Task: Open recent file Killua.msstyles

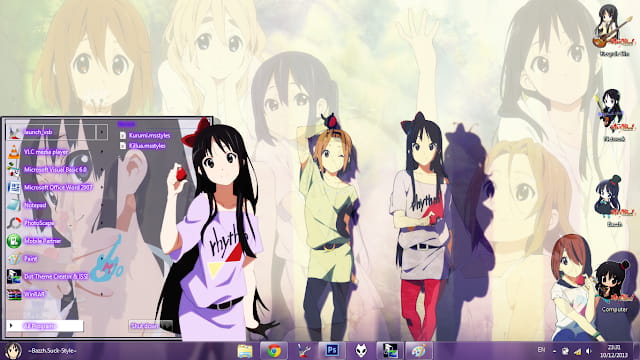Action: [x=143, y=146]
